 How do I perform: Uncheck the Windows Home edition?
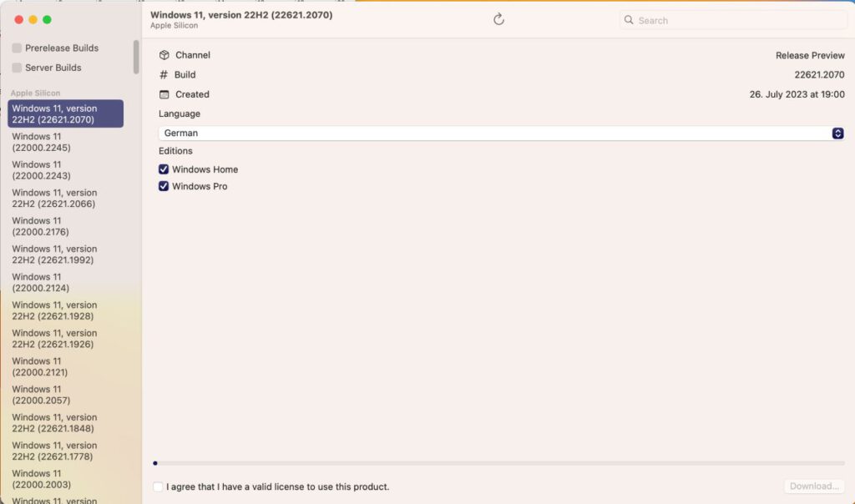pyautogui.click(x=164, y=169)
